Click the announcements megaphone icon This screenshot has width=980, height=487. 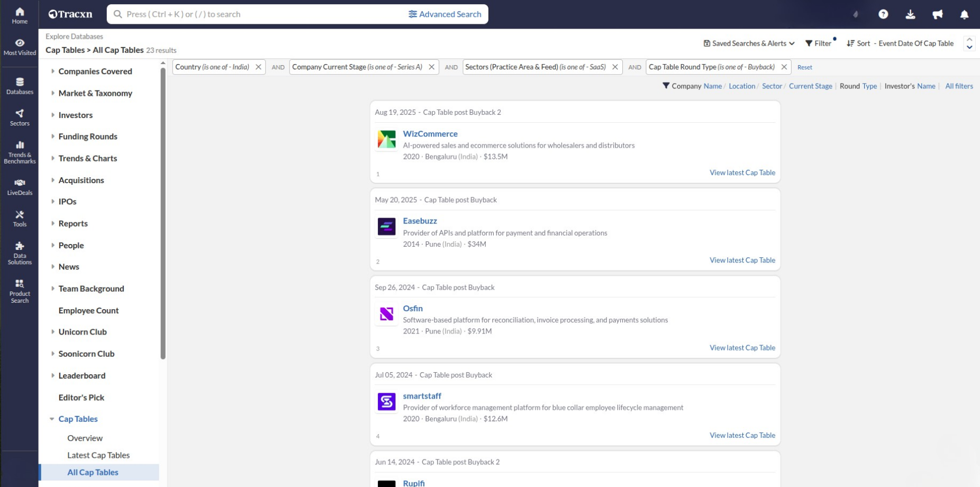[937, 14]
